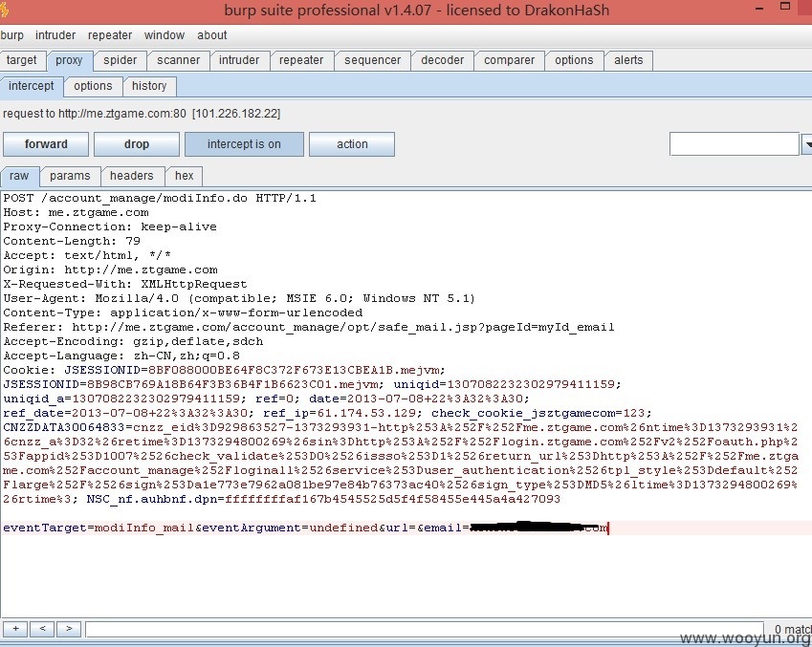Switch to the params view tab
The width and height of the screenshot is (812, 647).
coord(70,176)
